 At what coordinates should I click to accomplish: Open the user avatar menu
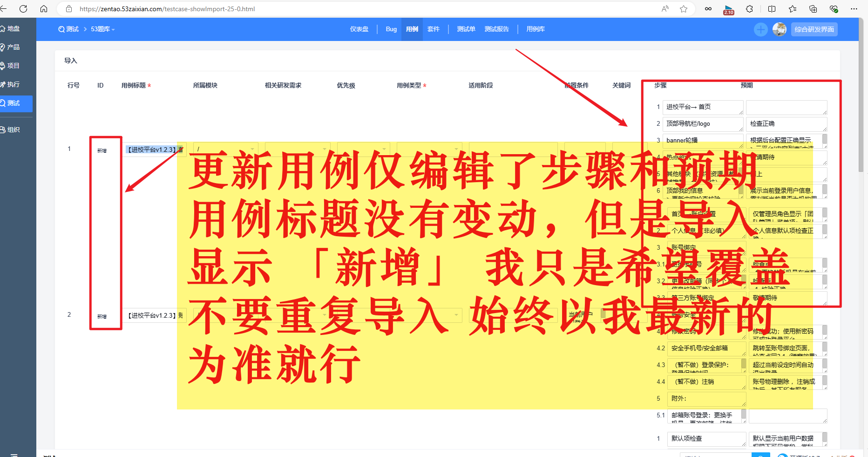pos(780,29)
